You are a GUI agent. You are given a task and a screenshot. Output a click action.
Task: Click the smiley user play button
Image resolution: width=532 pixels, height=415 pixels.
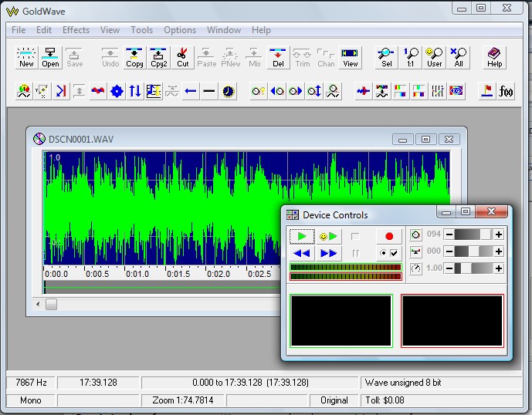click(328, 236)
